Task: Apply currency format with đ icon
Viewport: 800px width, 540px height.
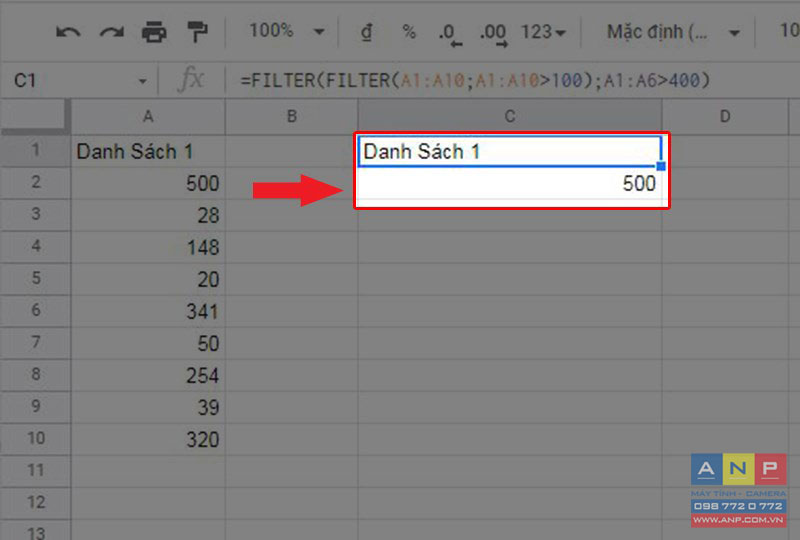Action: (x=366, y=32)
